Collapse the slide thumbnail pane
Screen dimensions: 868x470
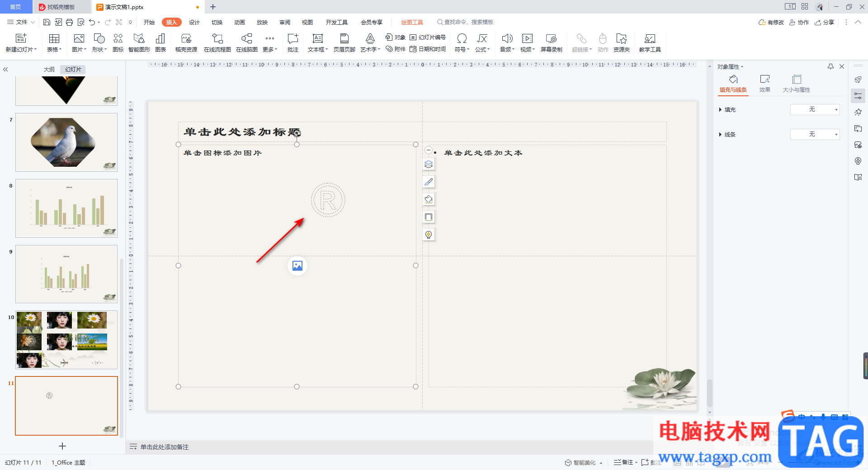(x=6, y=70)
